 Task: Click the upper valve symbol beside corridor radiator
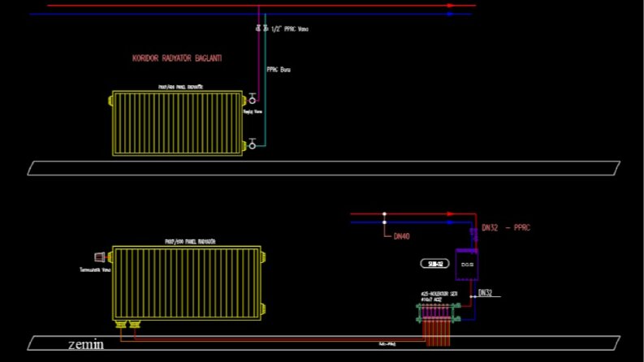tap(253, 99)
